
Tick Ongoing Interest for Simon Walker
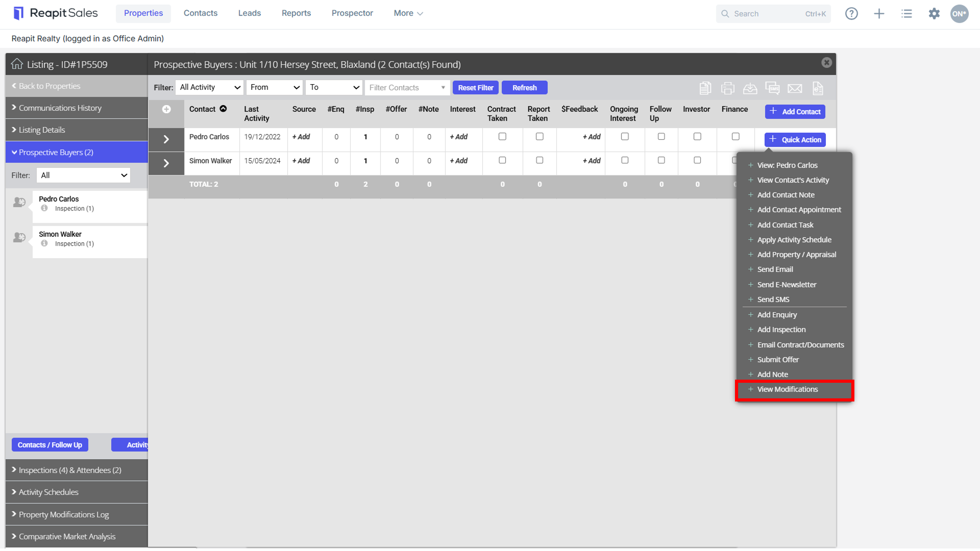(625, 160)
